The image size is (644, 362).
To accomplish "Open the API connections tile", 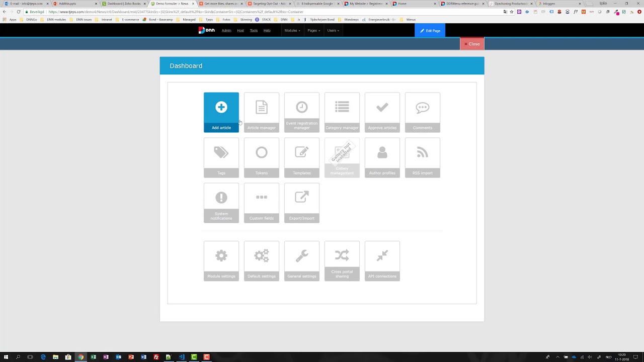I will pyautogui.click(x=382, y=261).
